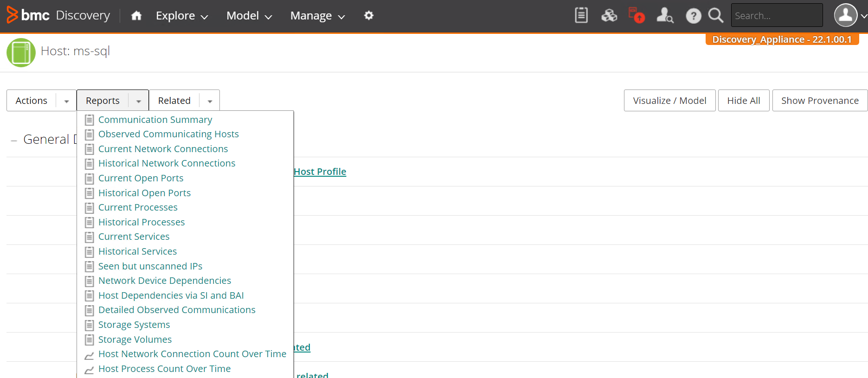868x378 pixels.
Task: Click the Host Network Connection Count chart icon
Action: point(89,356)
